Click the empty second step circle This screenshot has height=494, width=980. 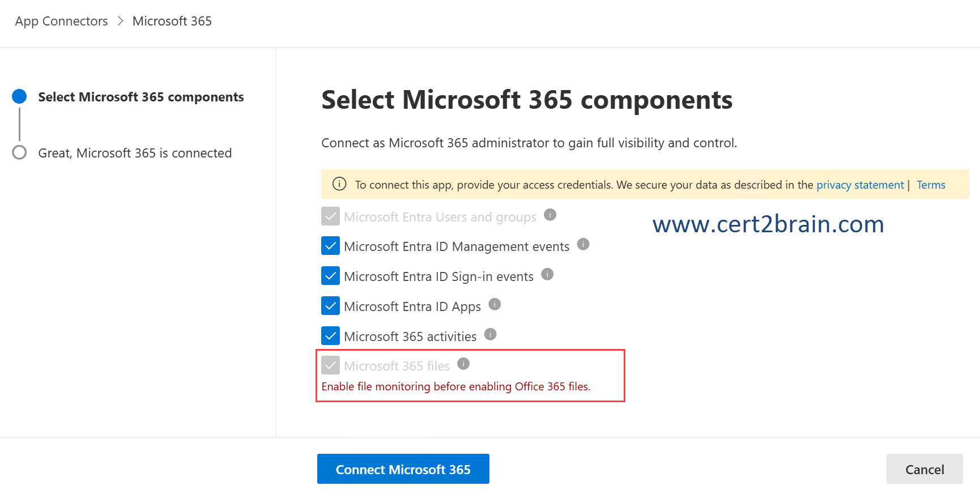click(x=19, y=152)
